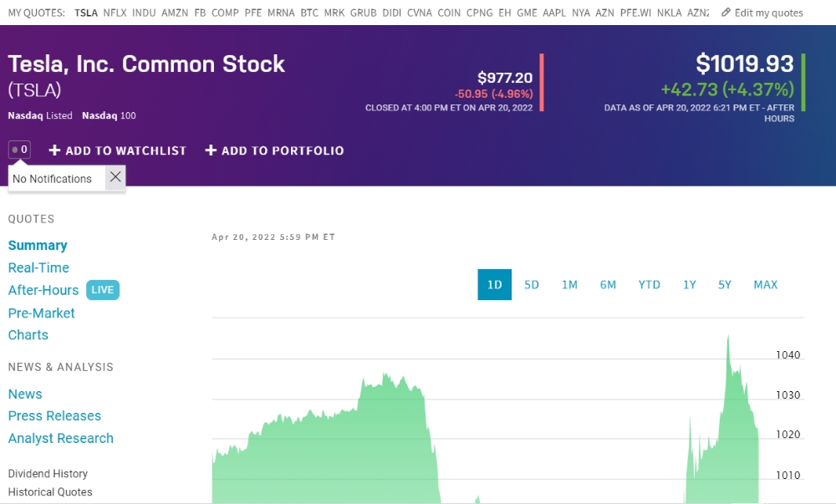Open News under News & Analysis
Screen dimensions: 836x504
point(25,394)
